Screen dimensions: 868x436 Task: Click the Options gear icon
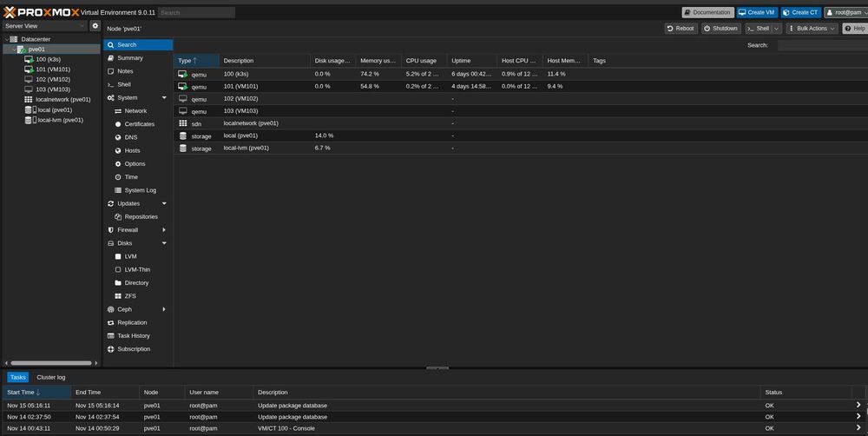(118, 164)
